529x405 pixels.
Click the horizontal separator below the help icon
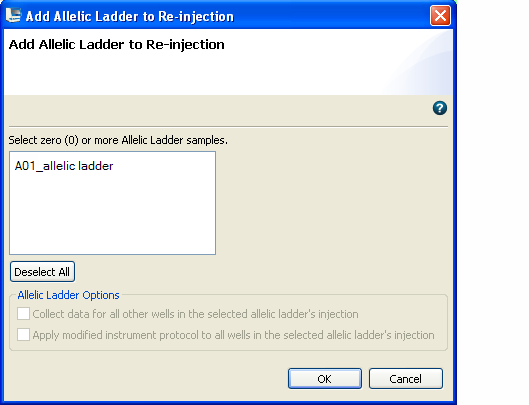pyautogui.click(x=228, y=127)
